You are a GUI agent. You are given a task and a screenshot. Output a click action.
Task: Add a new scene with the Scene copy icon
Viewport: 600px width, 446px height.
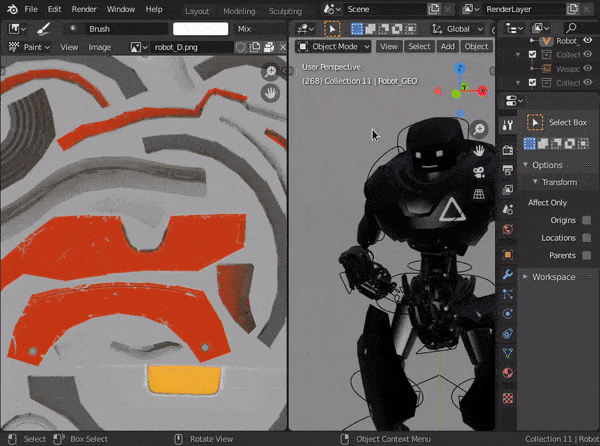pyautogui.click(x=434, y=9)
